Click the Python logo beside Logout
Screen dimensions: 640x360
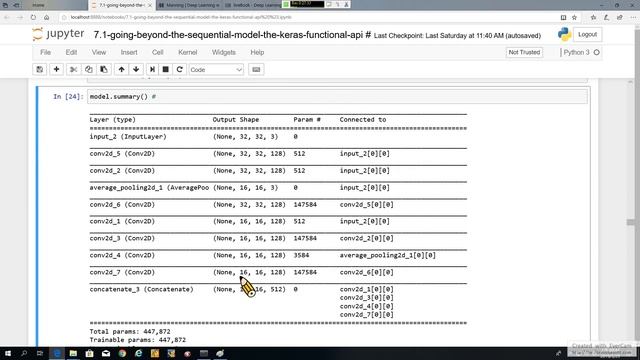tap(564, 35)
